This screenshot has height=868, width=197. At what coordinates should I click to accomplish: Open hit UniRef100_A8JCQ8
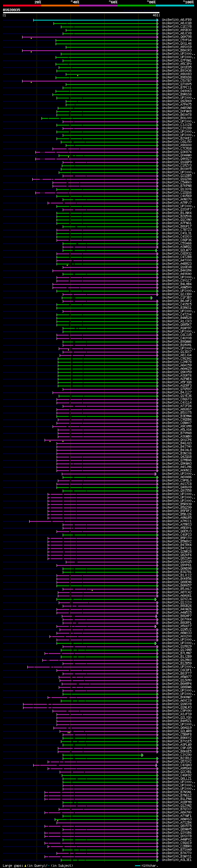pyautogui.click(x=176, y=23)
